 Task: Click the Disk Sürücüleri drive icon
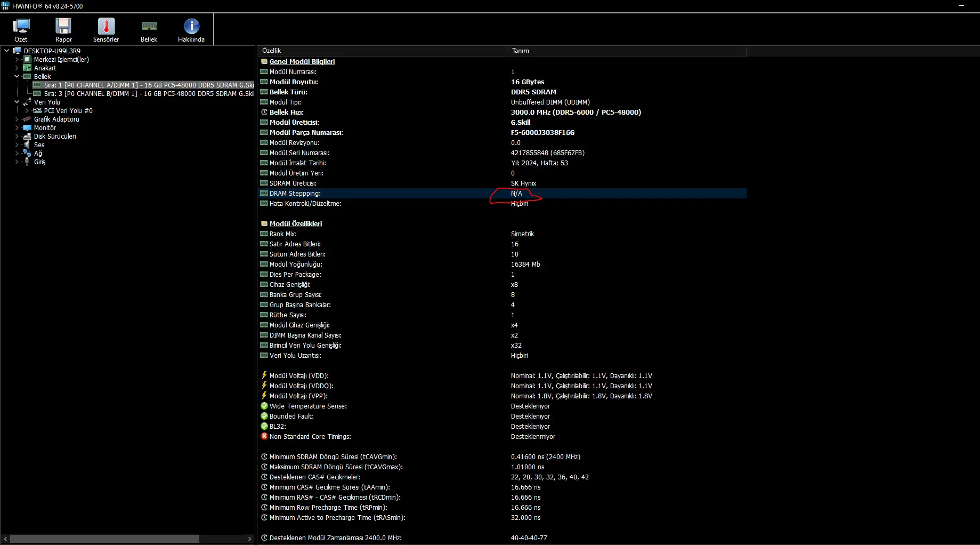27,136
